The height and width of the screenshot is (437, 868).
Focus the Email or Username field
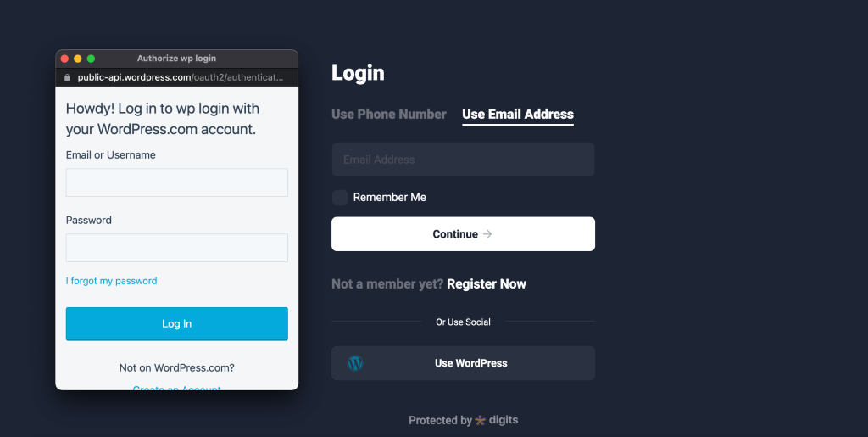tap(176, 182)
